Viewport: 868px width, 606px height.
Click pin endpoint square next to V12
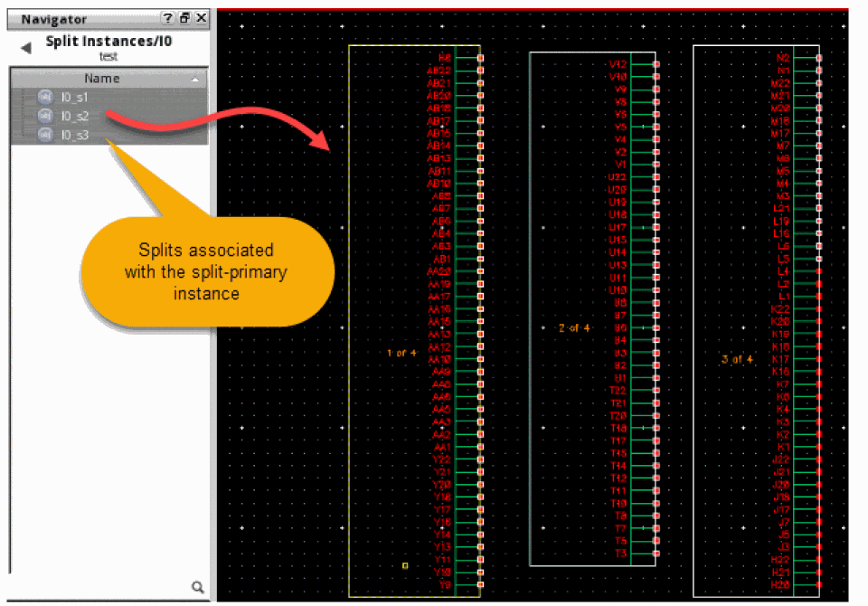656,64
